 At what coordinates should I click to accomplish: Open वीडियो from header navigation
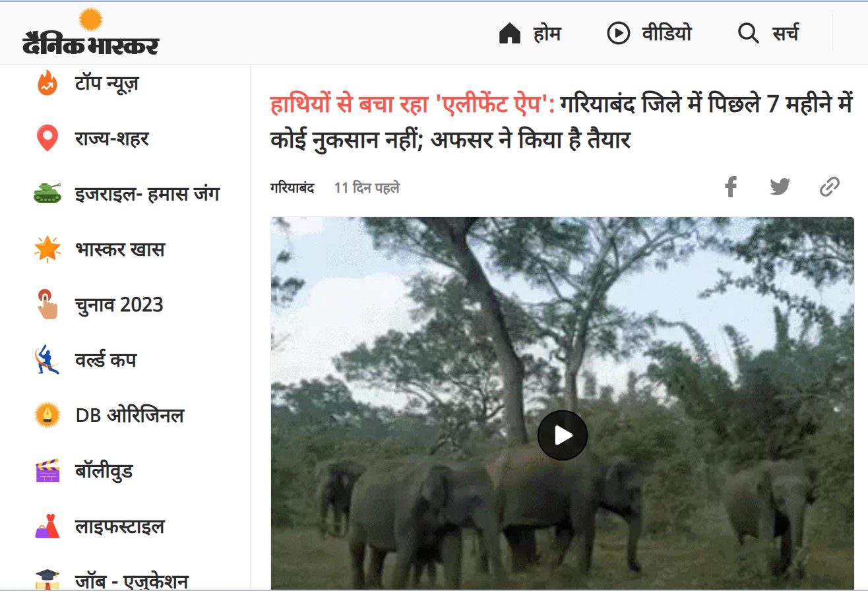667,33
